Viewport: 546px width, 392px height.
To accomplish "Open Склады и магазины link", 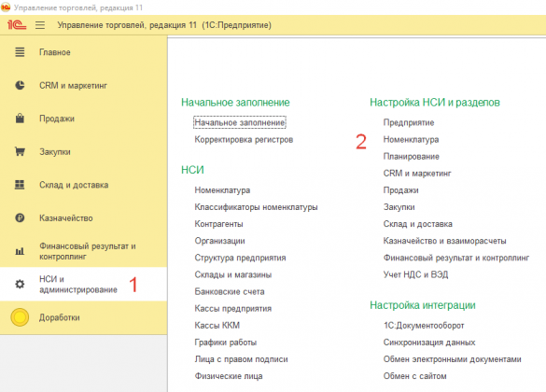I will click(233, 274).
